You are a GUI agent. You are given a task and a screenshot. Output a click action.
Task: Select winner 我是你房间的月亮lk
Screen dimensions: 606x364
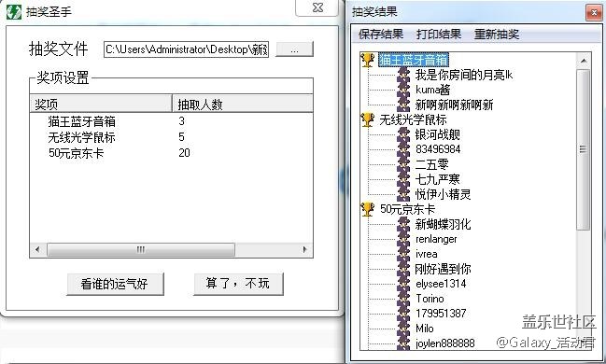(x=464, y=75)
